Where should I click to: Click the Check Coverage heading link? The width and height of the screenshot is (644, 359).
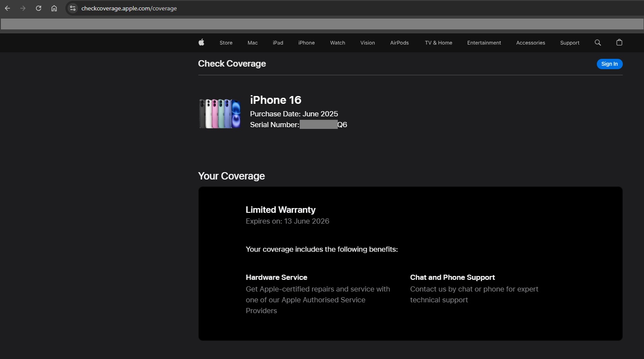232,64
